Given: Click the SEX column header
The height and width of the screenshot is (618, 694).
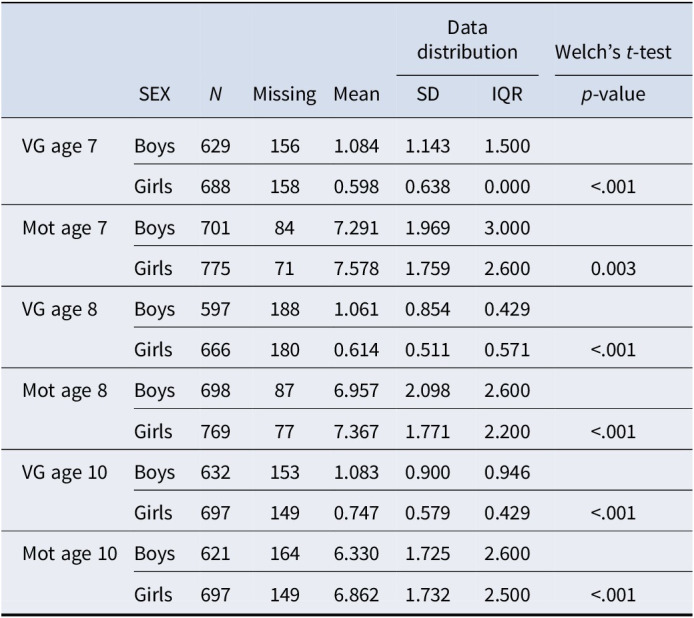Looking at the screenshot, I should point(154,95).
